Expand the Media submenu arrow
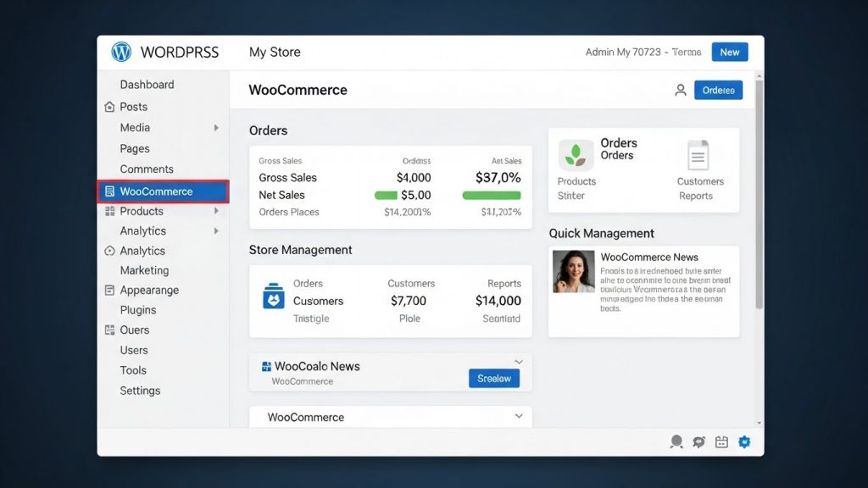The image size is (868, 488). (216, 128)
